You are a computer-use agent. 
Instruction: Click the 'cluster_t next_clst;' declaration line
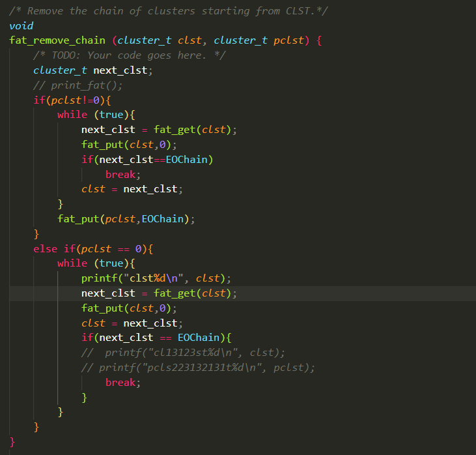point(96,70)
